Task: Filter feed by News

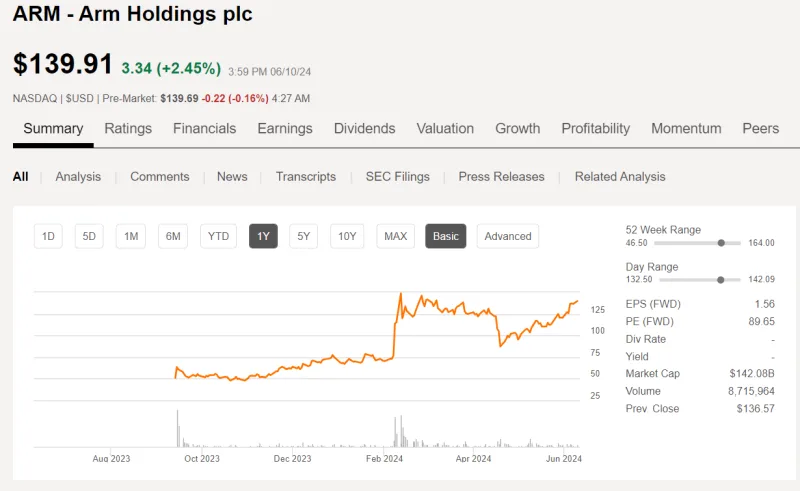Action: tap(232, 176)
